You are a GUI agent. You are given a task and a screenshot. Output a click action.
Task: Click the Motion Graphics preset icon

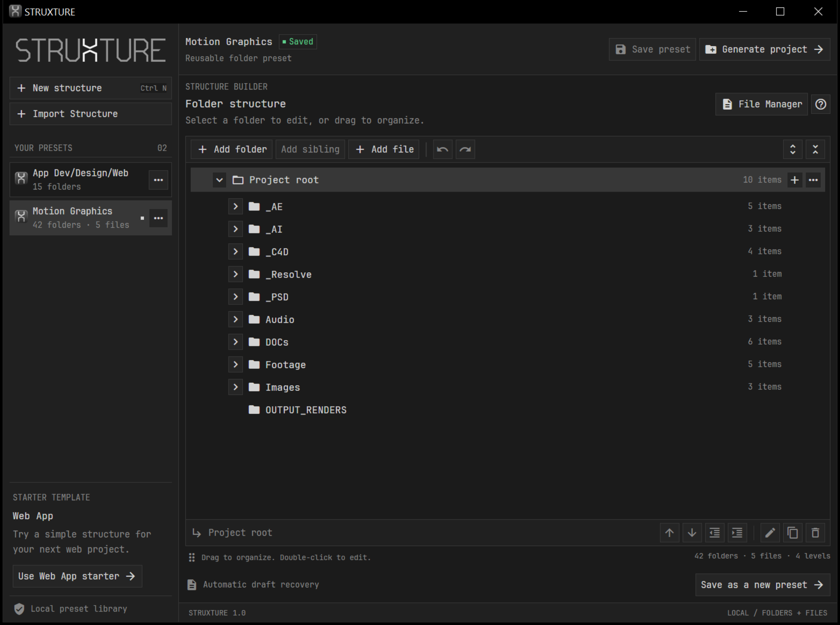[x=21, y=216]
